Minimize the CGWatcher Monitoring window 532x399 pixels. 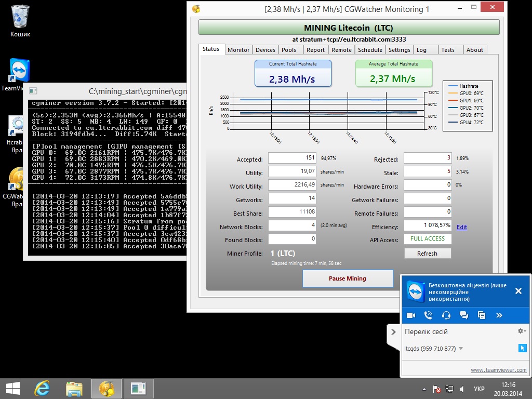460,8
